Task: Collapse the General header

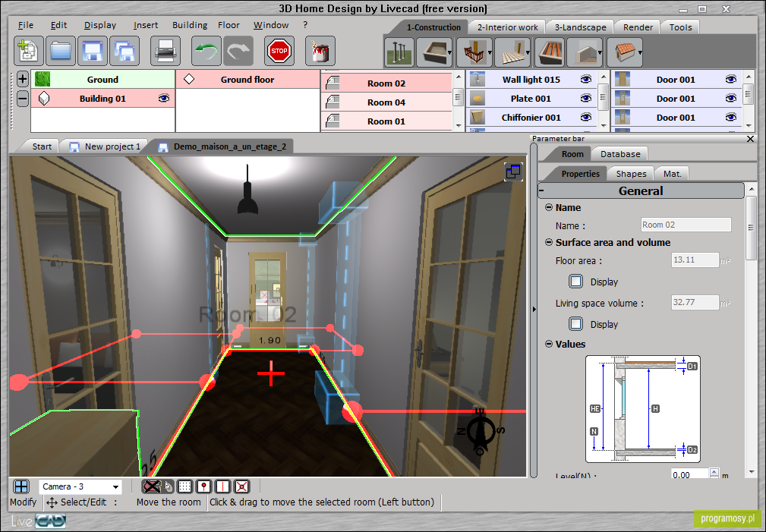Action: (x=641, y=190)
